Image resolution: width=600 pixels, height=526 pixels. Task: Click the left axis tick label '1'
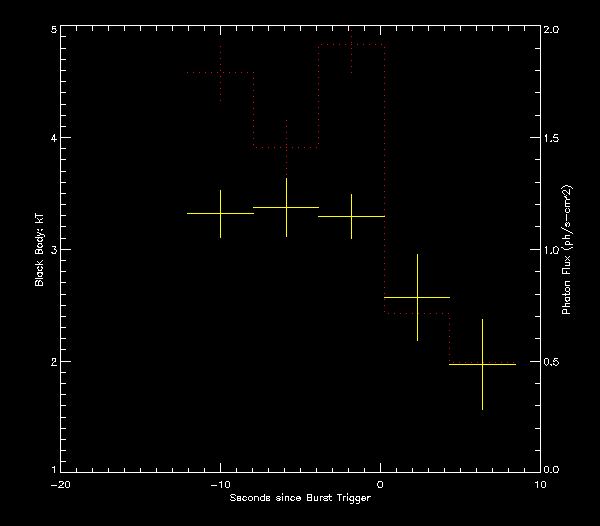(52, 469)
